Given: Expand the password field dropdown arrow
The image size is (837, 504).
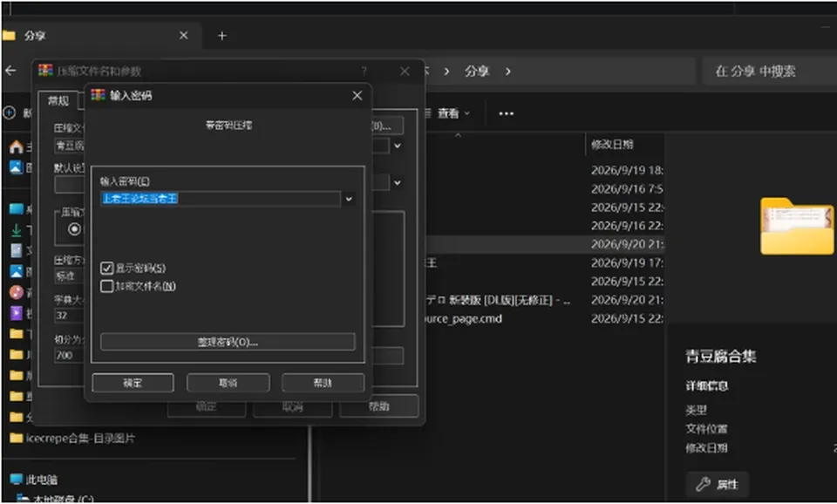Looking at the screenshot, I should (349, 199).
